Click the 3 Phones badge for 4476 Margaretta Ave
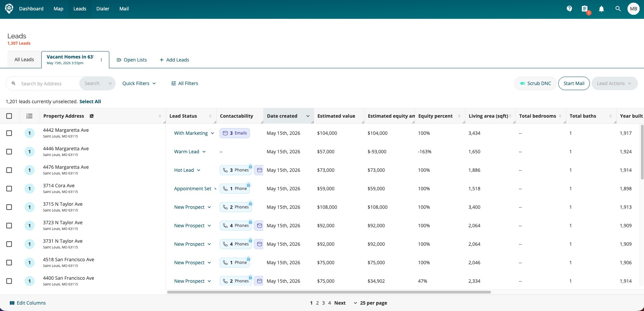The height and width of the screenshot is (311, 644). pyautogui.click(x=235, y=170)
